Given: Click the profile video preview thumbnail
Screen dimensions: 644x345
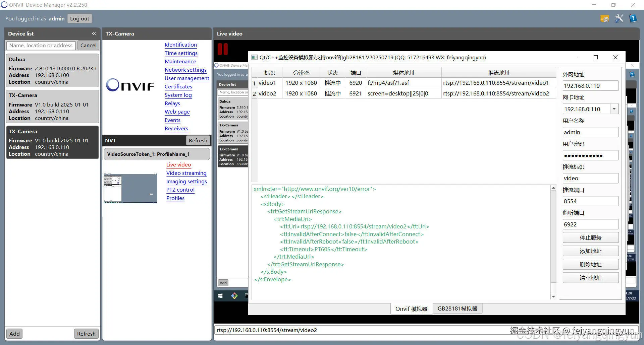Looking at the screenshot, I should coord(130,188).
